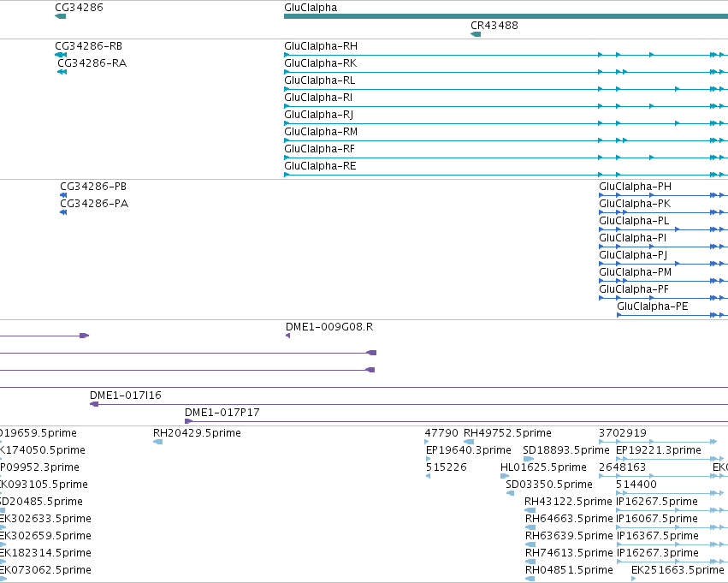Click the 515226 feature label

447,467
